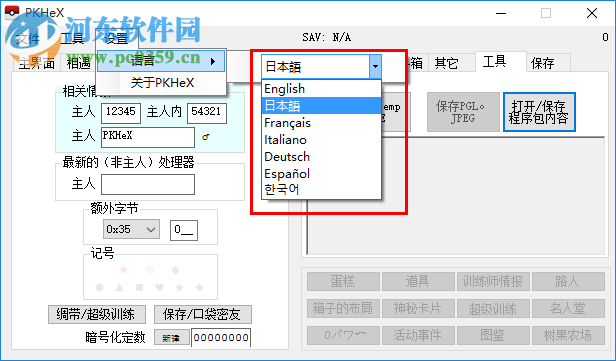
Task: Toggle the gray square marking
Action: point(139,288)
